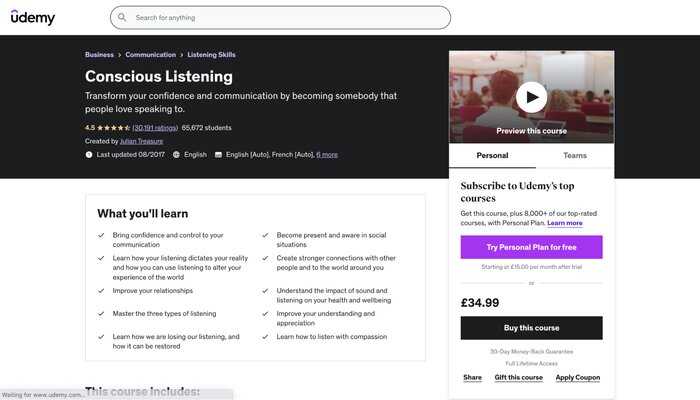Open the Listening Skills breadcrumb
Image resolution: width=700 pixels, height=400 pixels.
pos(211,54)
